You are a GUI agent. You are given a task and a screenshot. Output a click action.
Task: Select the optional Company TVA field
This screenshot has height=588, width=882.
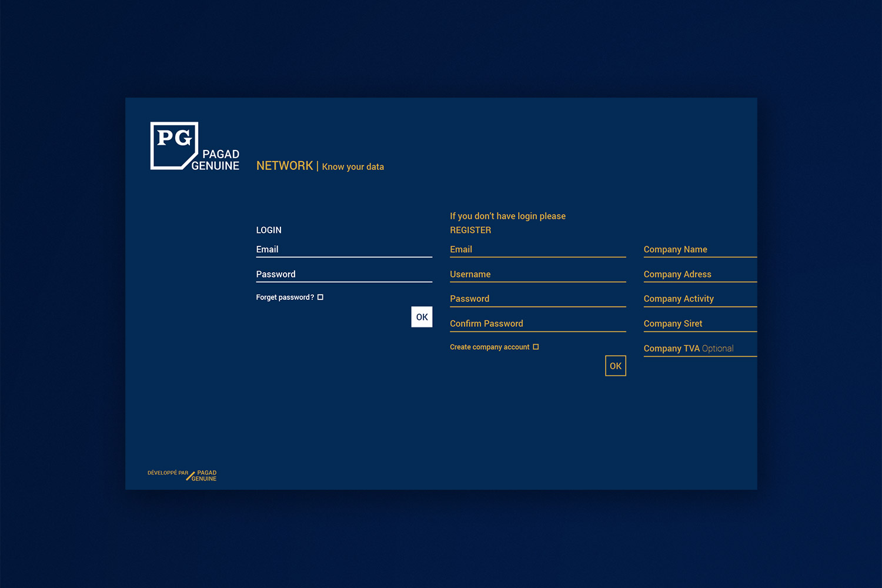[x=700, y=349]
